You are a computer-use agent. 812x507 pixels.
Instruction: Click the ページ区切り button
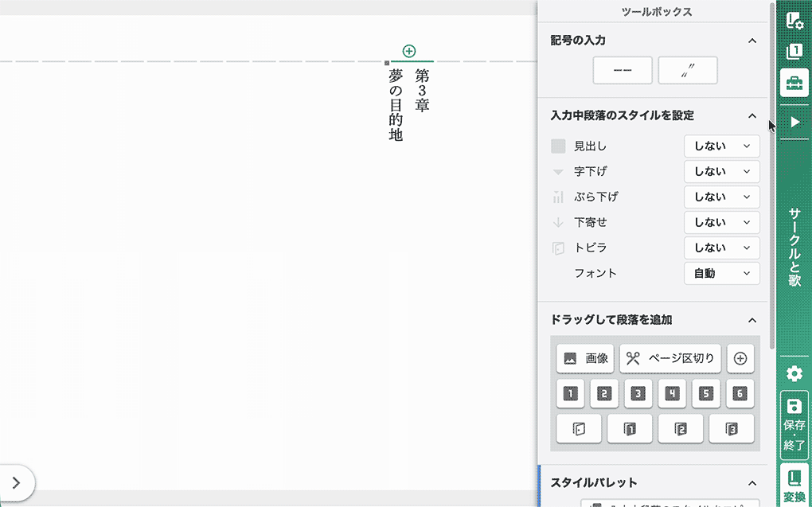click(x=670, y=358)
